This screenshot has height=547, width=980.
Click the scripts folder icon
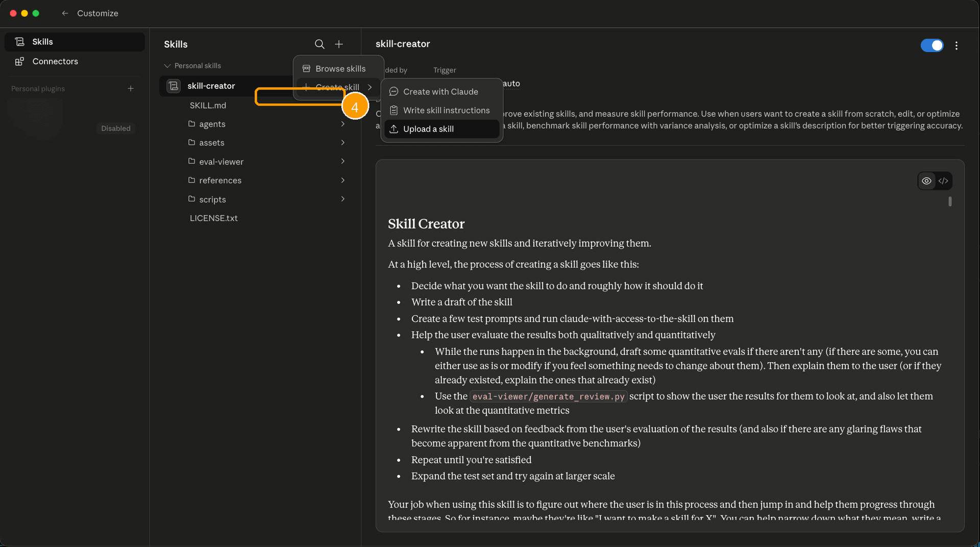191,199
